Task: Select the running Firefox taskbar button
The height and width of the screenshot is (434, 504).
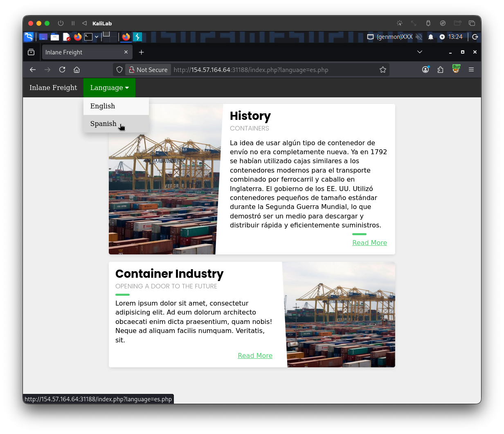Action: 126,37
